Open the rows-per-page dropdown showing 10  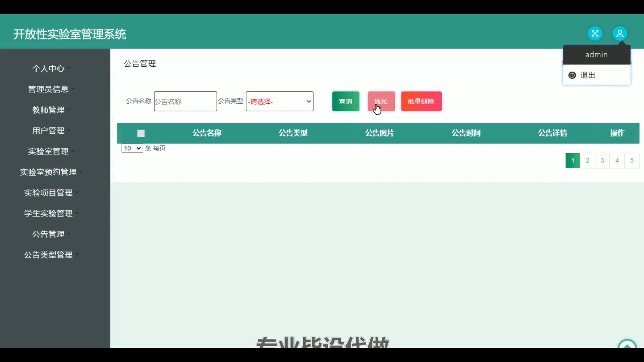click(x=132, y=148)
